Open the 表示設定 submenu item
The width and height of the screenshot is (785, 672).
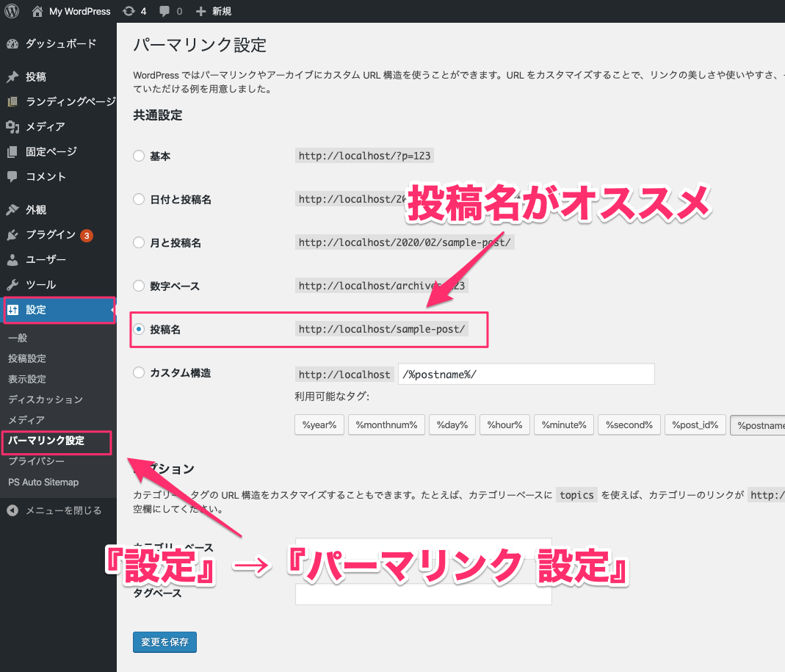pyautogui.click(x=27, y=379)
